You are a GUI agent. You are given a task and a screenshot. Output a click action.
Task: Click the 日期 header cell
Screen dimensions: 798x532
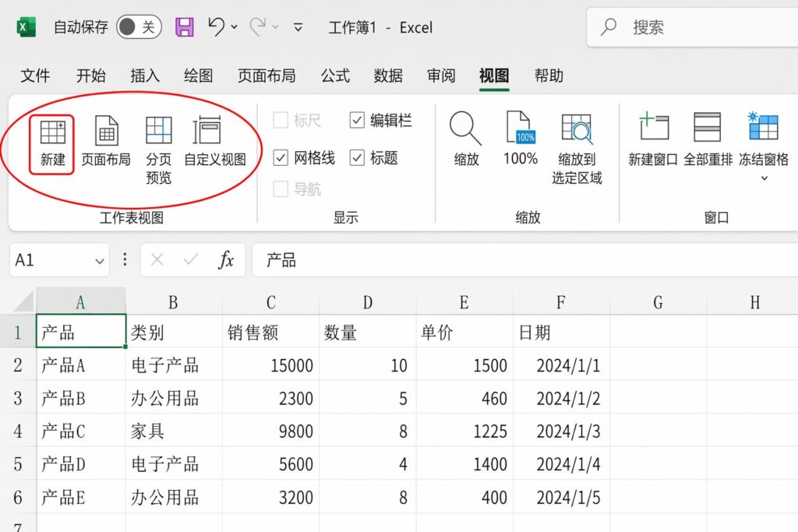(x=561, y=331)
